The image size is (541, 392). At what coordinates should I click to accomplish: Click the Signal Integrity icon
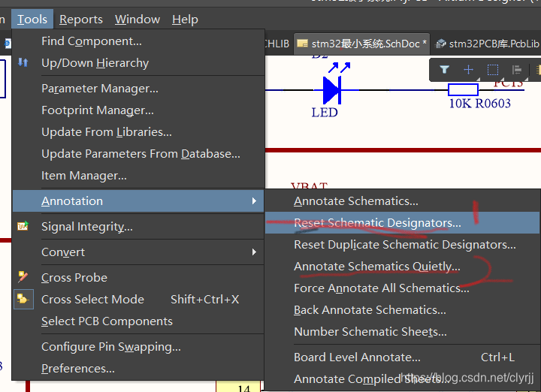(x=23, y=226)
